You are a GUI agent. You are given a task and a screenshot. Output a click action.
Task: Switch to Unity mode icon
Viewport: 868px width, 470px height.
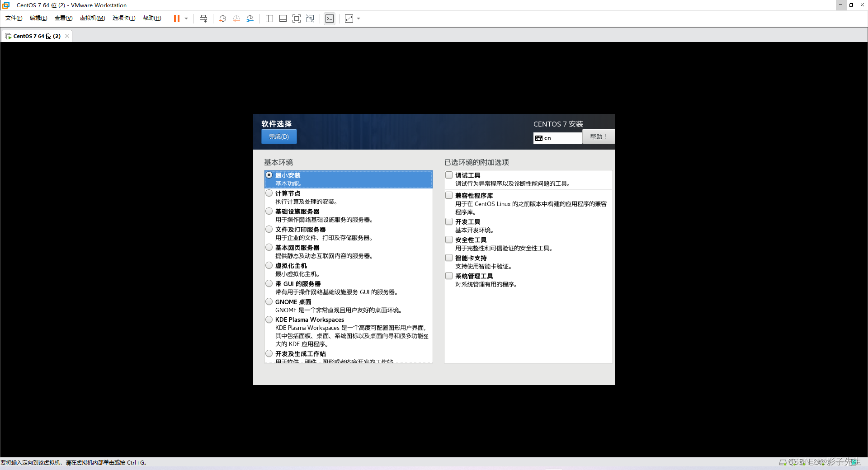(310, 19)
